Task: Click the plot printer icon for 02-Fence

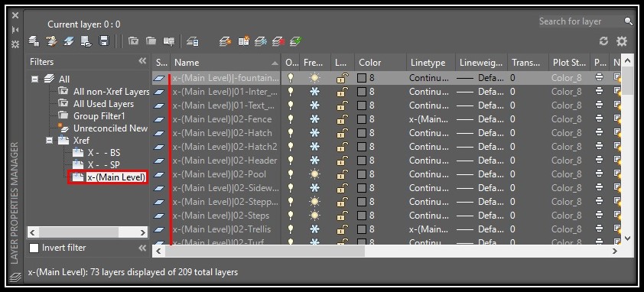Action: tap(599, 119)
